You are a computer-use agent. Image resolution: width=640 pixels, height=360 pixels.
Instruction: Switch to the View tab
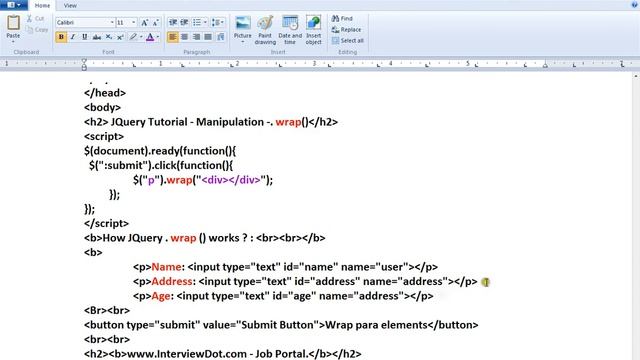[70, 5]
